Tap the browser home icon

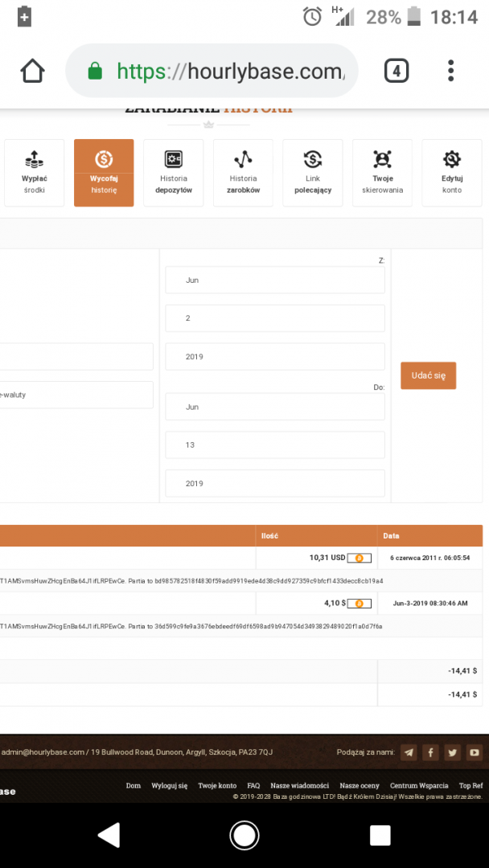tap(32, 71)
